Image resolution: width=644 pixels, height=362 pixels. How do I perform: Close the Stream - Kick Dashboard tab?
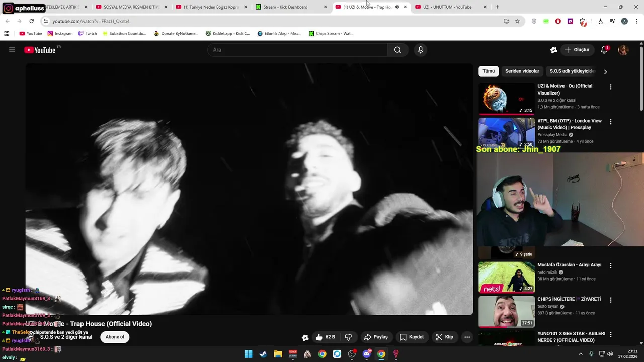pos(325,7)
